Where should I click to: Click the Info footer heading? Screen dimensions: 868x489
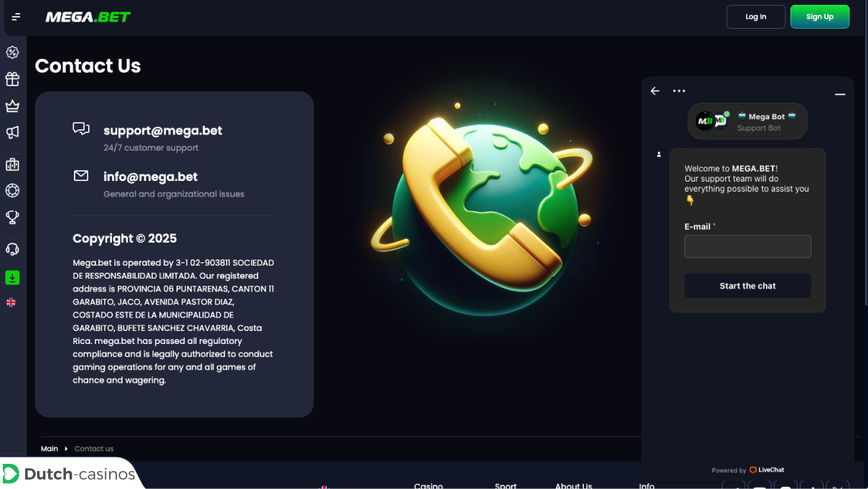[646, 485]
